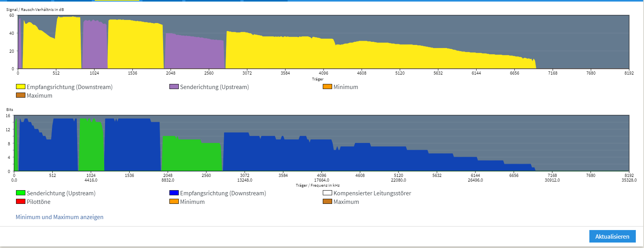Screen dimensions: 644x248
Task: Click the 60 dB tick on the SNR axis
Action: tap(12, 16)
